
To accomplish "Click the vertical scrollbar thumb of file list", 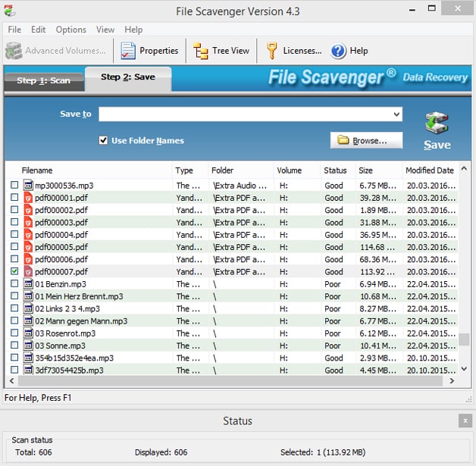I will [x=464, y=339].
